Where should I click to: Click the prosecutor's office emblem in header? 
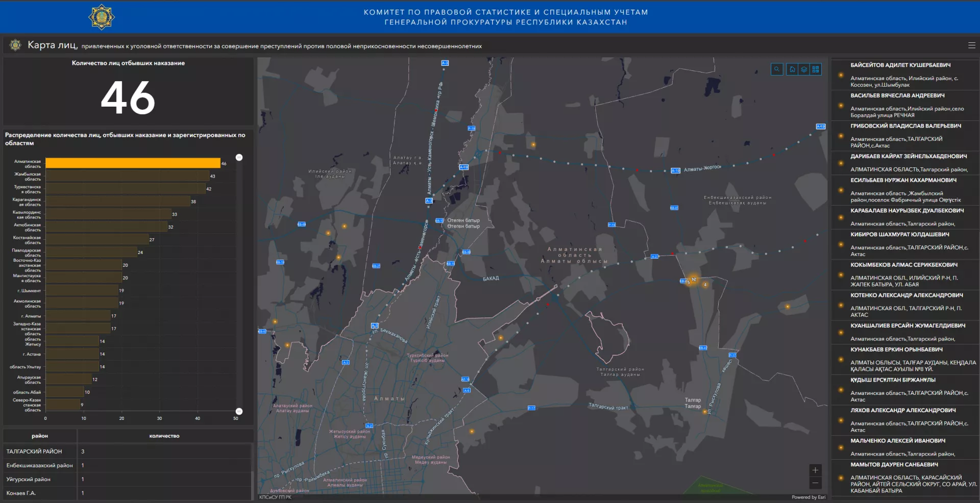point(101,17)
